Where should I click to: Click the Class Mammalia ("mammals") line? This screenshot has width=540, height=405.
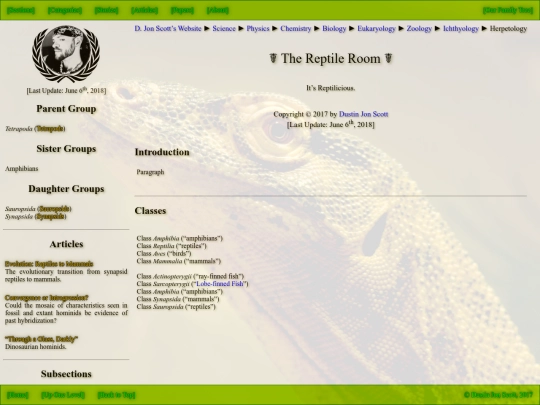(179, 261)
